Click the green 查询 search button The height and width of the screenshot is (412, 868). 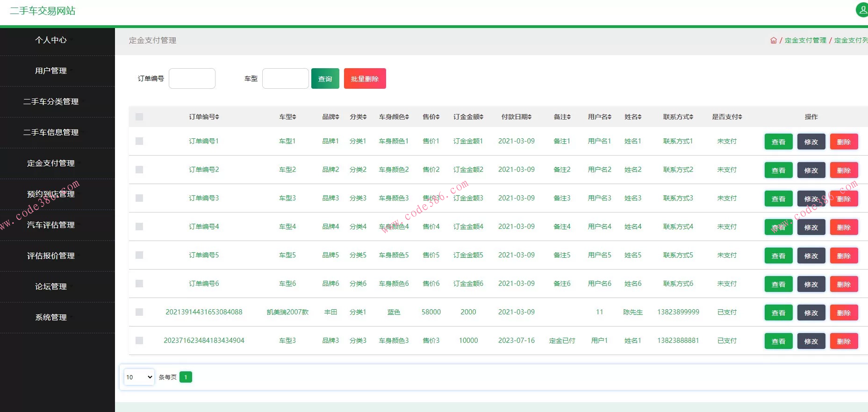click(x=325, y=78)
